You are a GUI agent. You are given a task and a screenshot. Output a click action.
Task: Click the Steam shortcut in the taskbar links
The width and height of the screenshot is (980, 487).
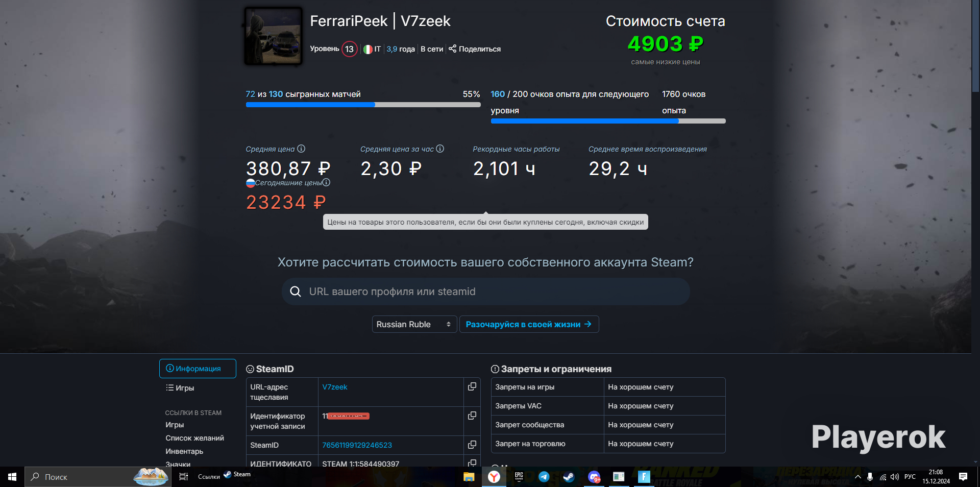point(237,474)
